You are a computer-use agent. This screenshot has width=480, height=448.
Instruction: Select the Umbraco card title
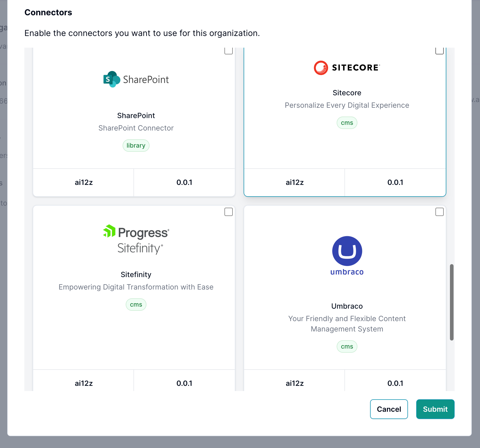(347, 306)
